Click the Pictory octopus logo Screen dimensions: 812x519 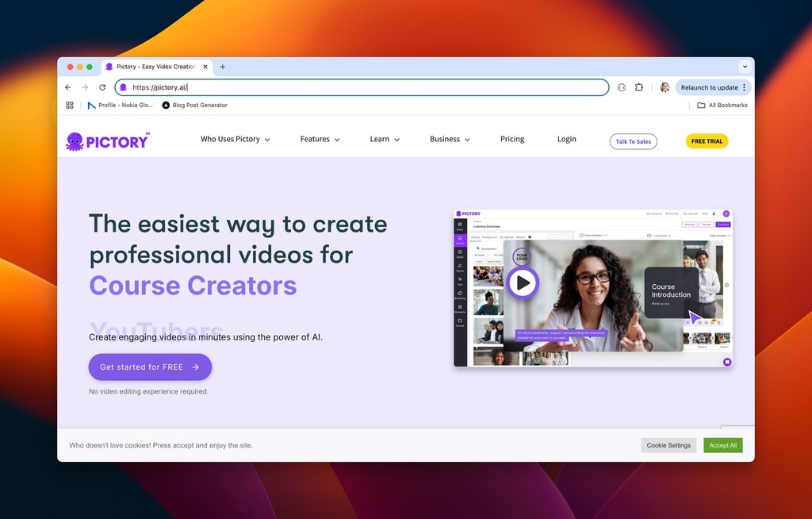point(75,140)
